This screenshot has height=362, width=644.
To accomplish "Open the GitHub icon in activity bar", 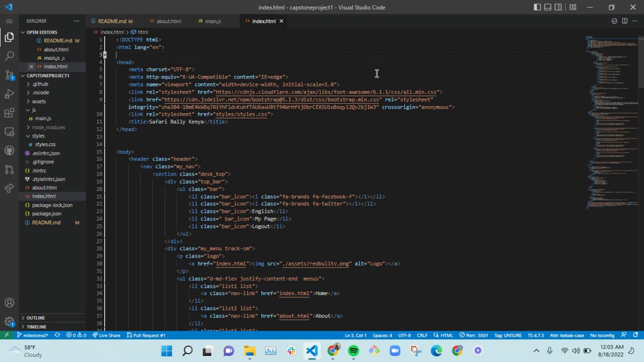I will pyautogui.click(x=9, y=150).
